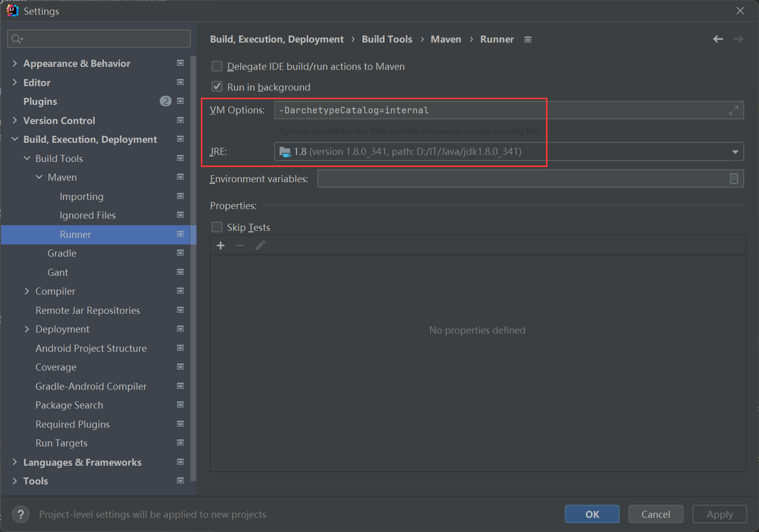Click project icon next to Version Control
759x532 pixels.
(180, 120)
